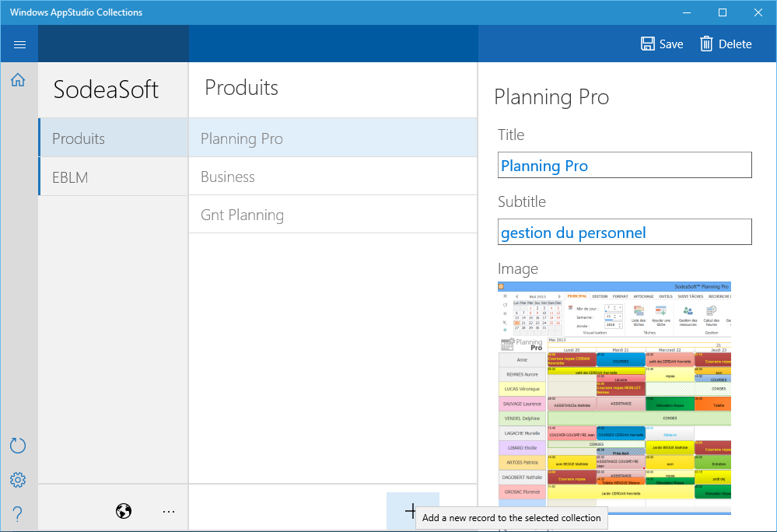Open Help with the question mark icon
The image size is (777, 532).
pyautogui.click(x=17, y=513)
